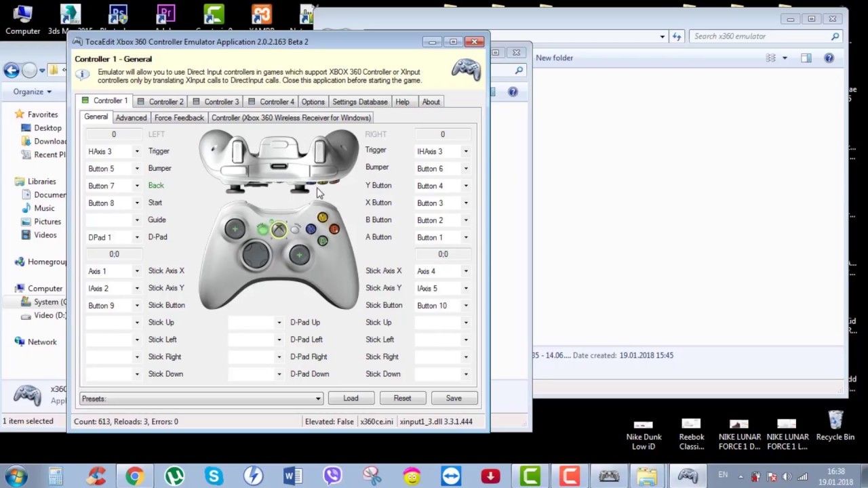
Task: Click the Explorer window's blue Back arrow
Action: 11,70
